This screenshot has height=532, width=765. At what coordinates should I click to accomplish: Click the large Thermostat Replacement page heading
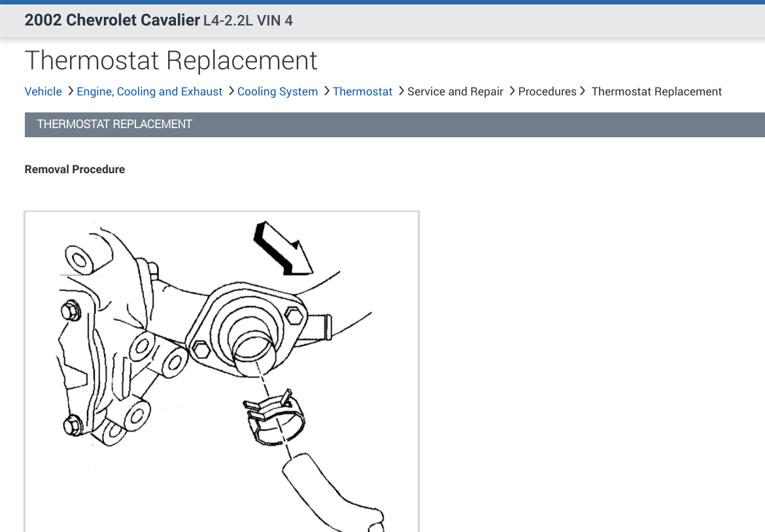[171, 61]
